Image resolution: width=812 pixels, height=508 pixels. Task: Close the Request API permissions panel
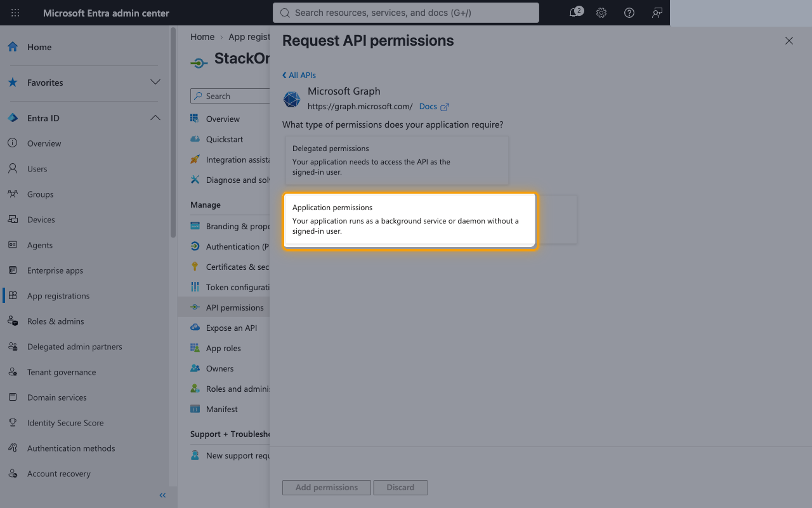click(x=789, y=41)
